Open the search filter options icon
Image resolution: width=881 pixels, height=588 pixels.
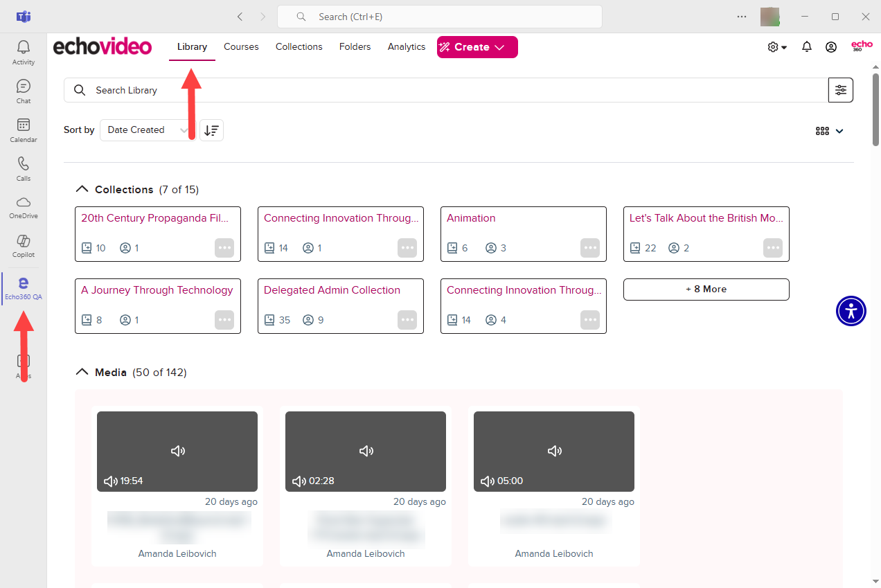click(840, 90)
